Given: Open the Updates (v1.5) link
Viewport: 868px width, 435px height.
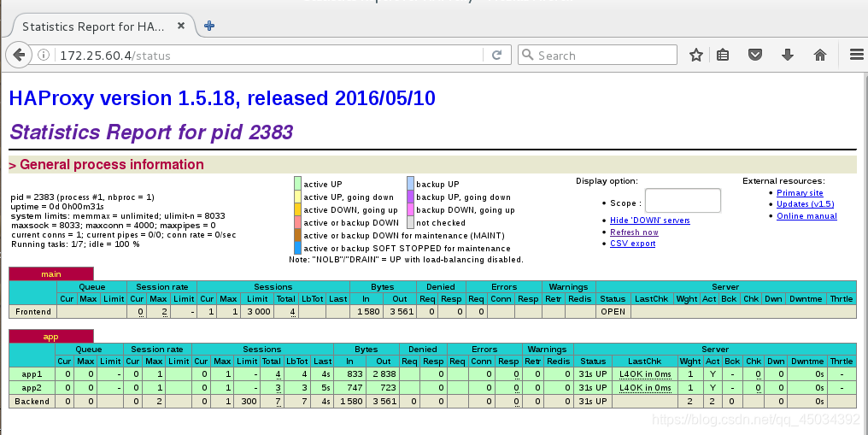Looking at the screenshot, I should (x=806, y=203).
